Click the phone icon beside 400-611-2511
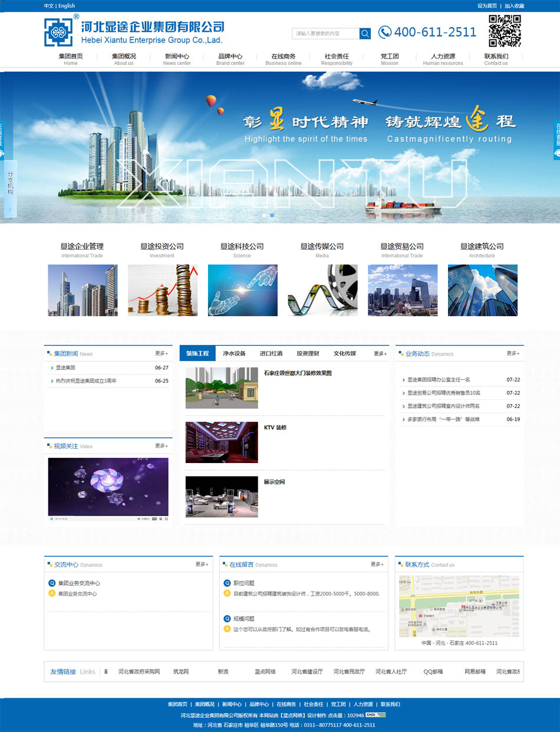The image size is (560, 732). click(384, 32)
